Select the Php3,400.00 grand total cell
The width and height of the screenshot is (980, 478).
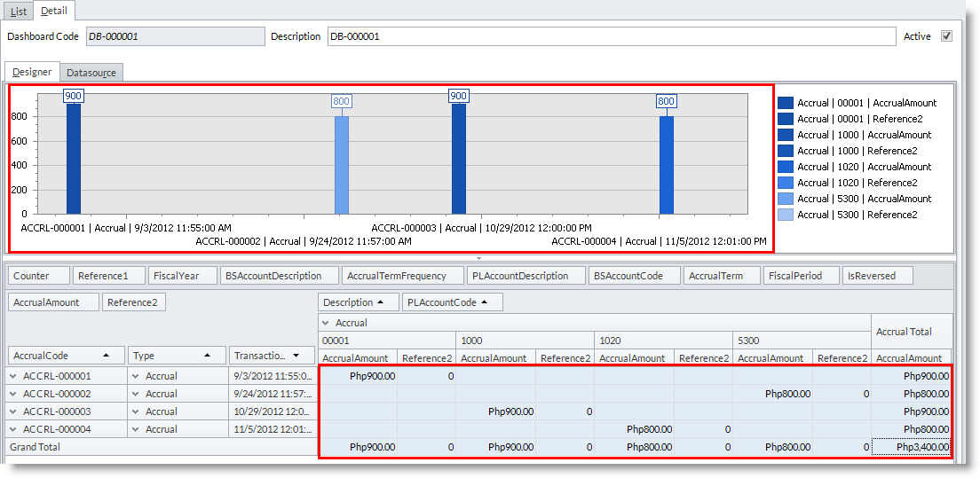[912, 447]
